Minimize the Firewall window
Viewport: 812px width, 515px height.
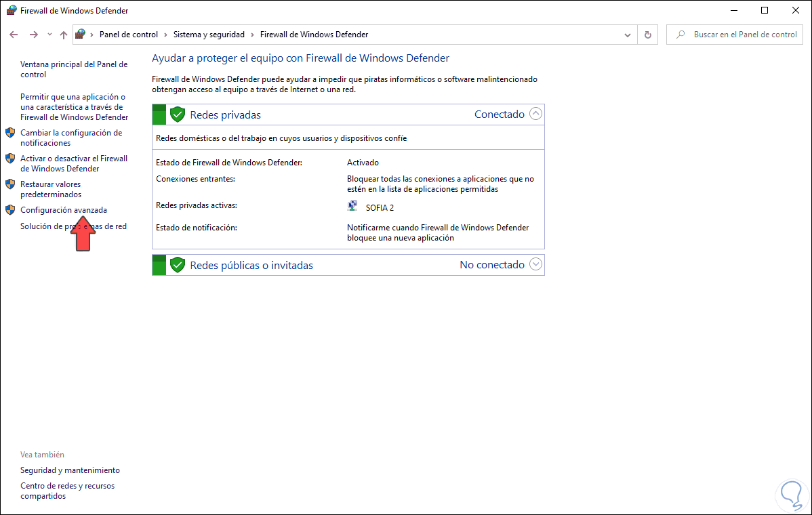[x=734, y=10]
